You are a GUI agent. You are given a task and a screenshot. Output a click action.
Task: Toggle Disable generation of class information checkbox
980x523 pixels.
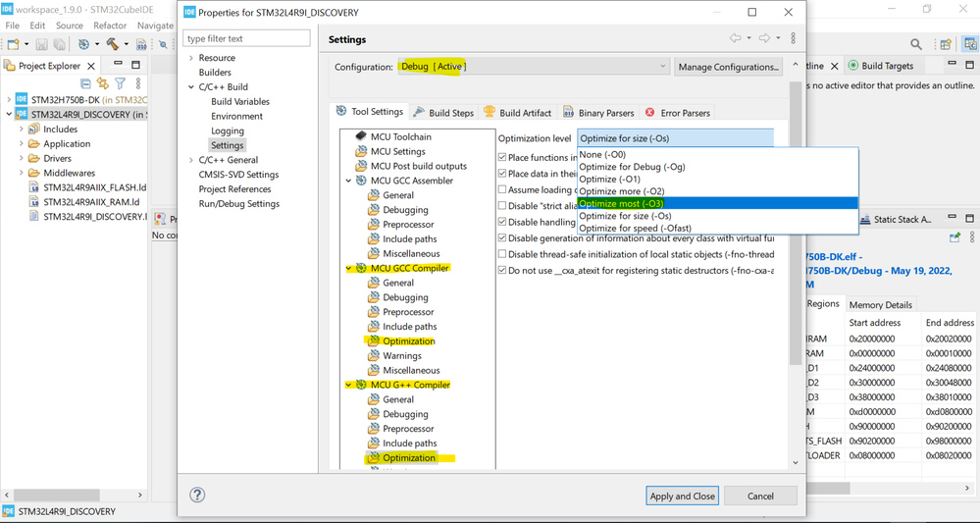(x=502, y=237)
